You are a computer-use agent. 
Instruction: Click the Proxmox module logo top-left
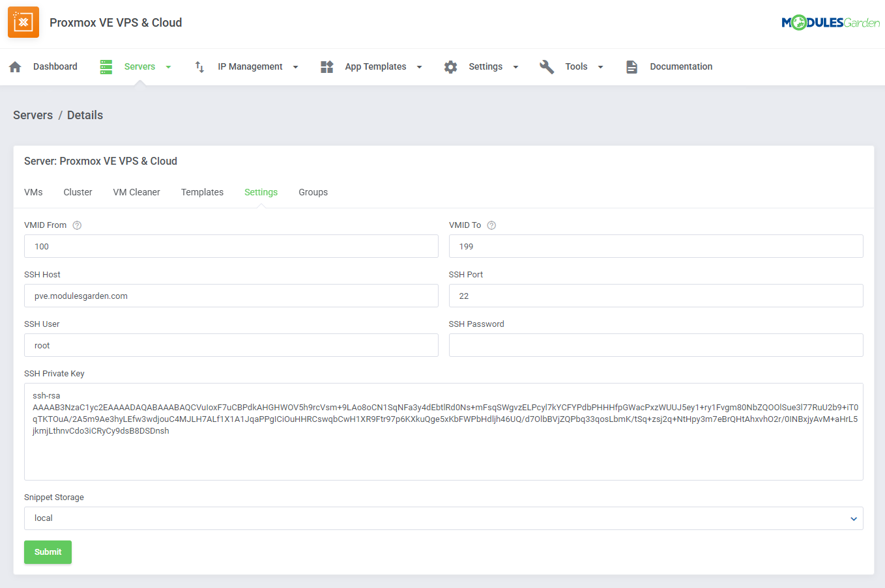tap(23, 21)
